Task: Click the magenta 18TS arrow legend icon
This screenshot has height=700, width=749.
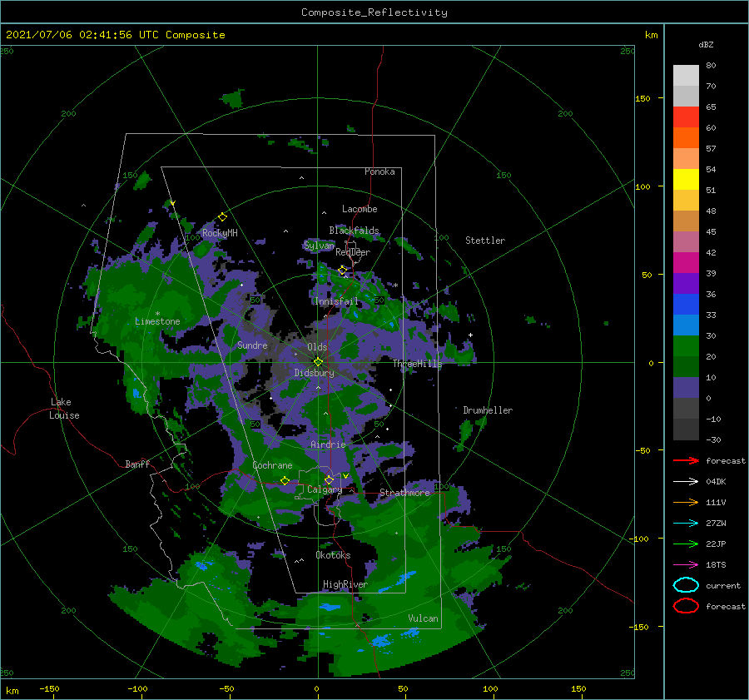Action: tap(686, 565)
